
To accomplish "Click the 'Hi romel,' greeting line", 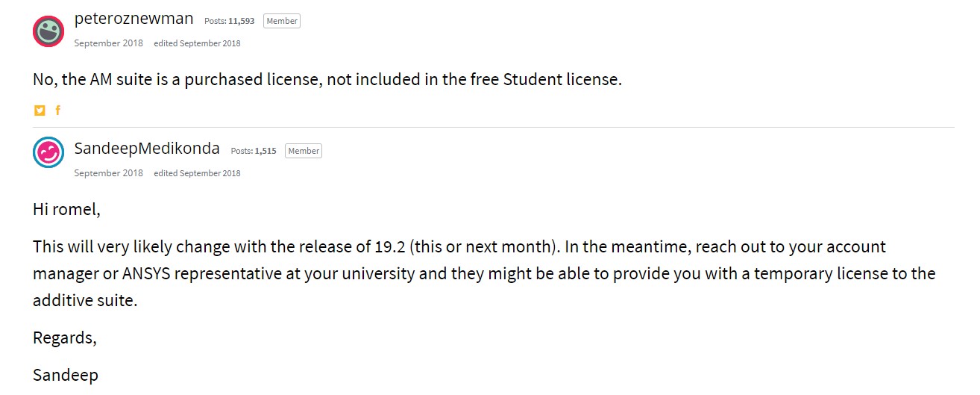I will click(66, 209).
